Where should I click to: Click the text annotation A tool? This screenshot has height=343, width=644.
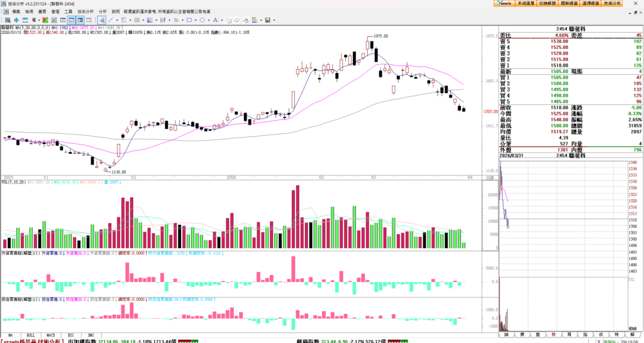tap(215, 20)
